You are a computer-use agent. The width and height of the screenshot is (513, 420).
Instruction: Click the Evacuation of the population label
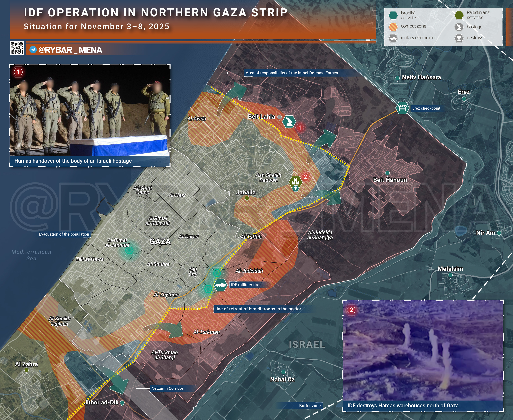(x=64, y=234)
